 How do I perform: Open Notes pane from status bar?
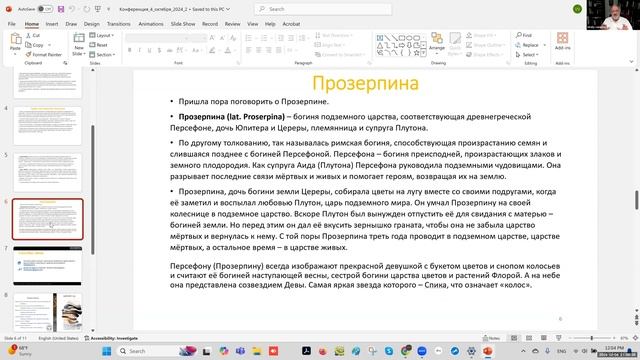point(491,338)
